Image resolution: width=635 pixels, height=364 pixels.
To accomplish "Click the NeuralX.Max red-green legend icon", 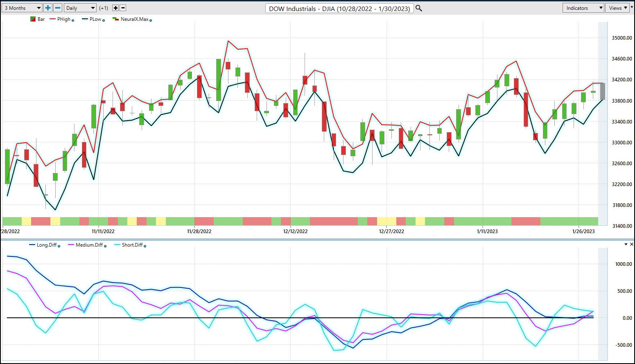I will [x=116, y=19].
